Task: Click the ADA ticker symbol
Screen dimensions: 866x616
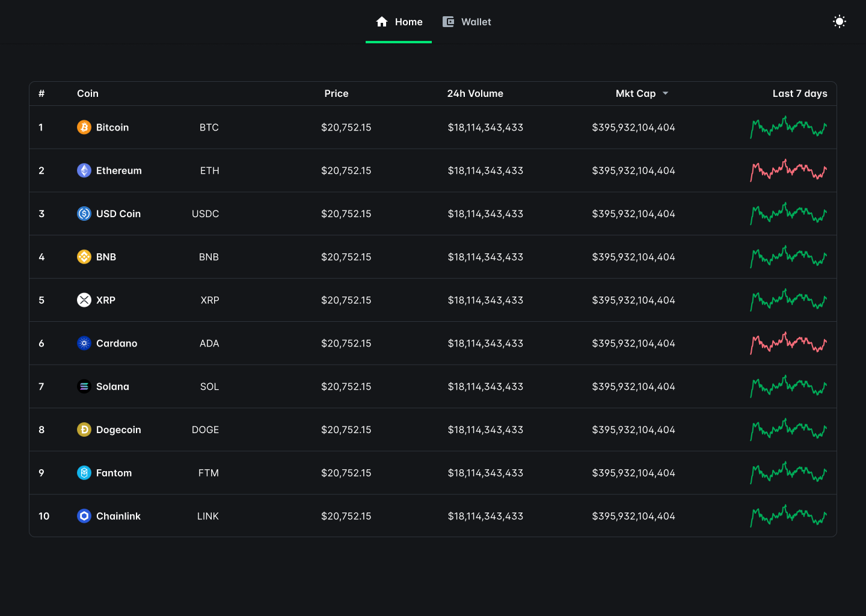Action: click(x=209, y=343)
